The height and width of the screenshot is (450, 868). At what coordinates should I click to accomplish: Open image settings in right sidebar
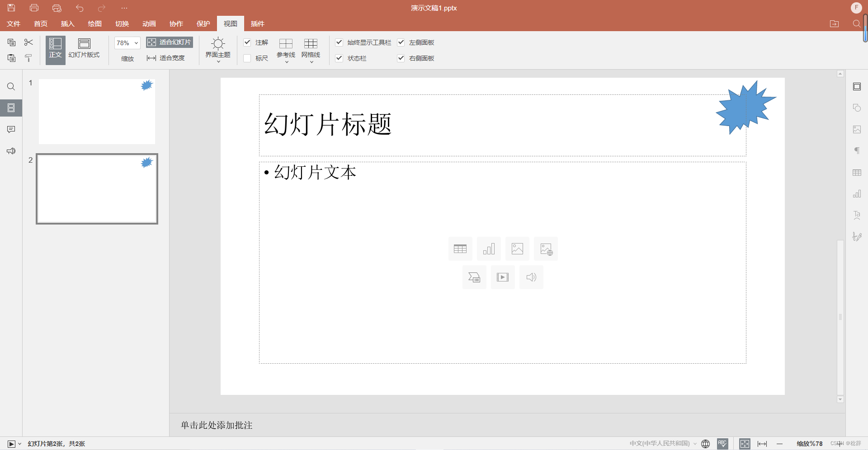[857, 130]
